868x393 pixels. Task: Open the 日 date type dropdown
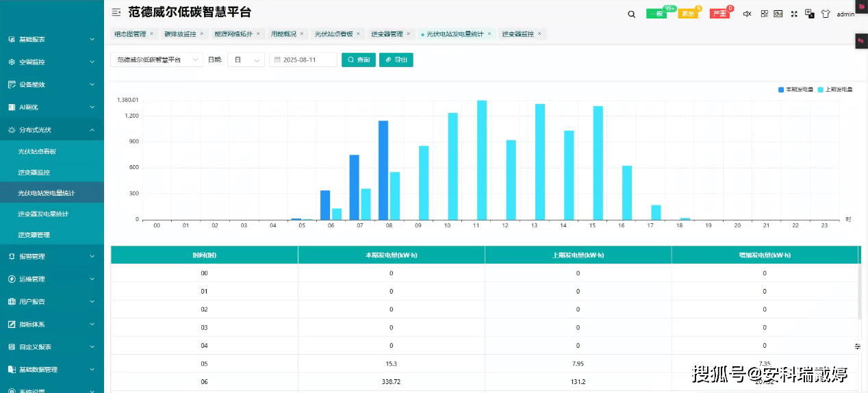[246, 60]
